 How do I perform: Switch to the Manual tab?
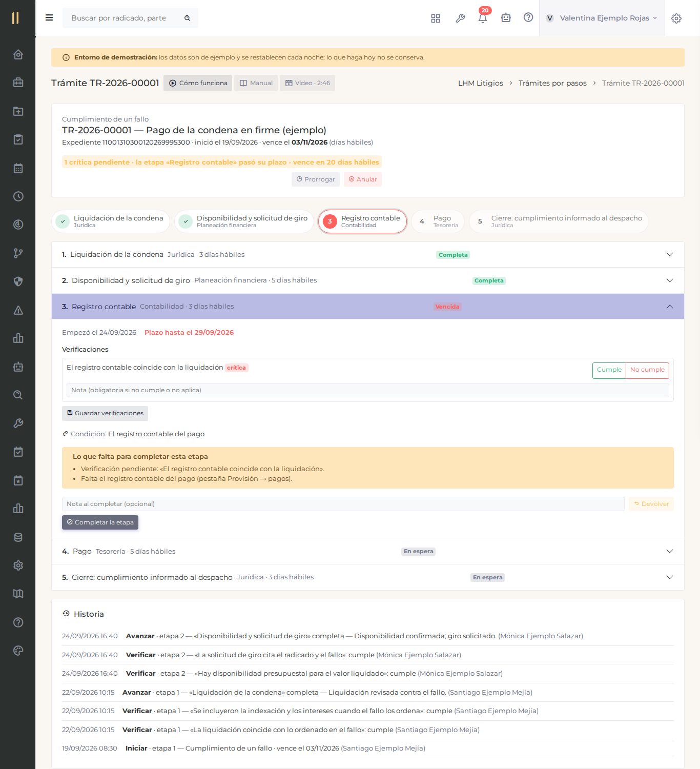pos(256,83)
